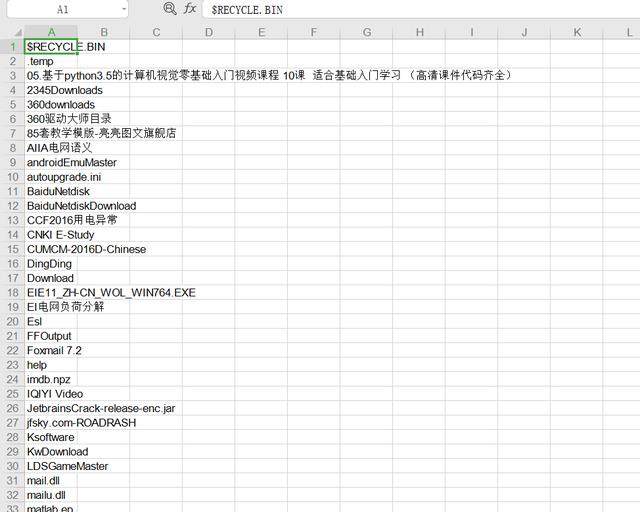Click the formula bar showing $RECYCLE.BIN
Image resolution: width=640 pixels, height=512 pixels.
[x=421, y=10]
